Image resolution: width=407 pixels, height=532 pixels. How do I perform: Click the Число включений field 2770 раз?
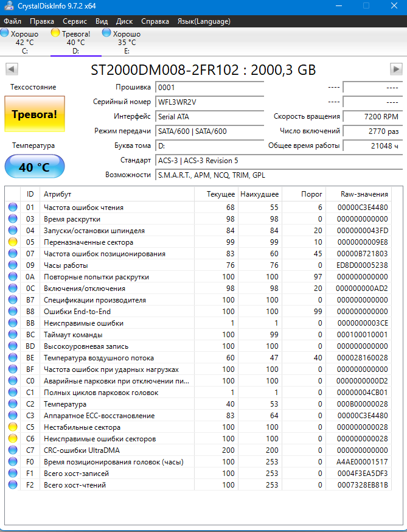pos(373,131)
